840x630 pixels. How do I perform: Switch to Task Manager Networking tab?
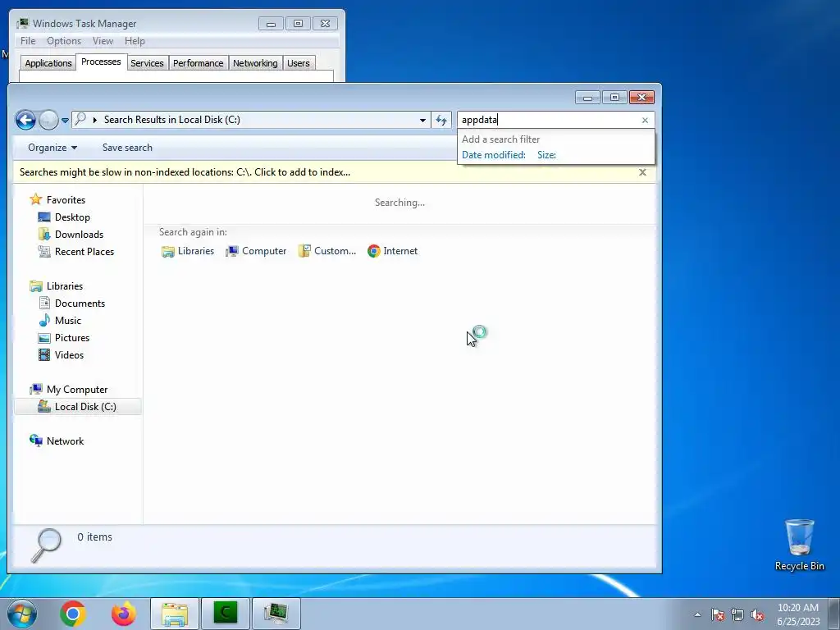(256, 63)
